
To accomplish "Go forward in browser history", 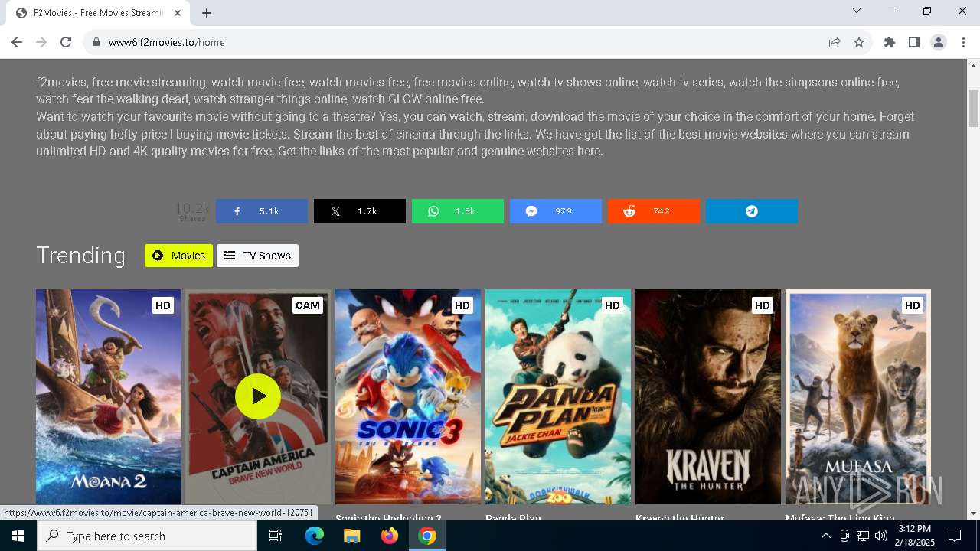I will [41, 42].
